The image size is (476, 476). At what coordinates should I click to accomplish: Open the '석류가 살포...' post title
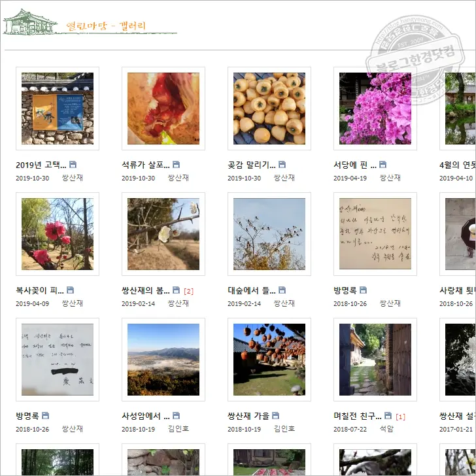coord(146,165)
